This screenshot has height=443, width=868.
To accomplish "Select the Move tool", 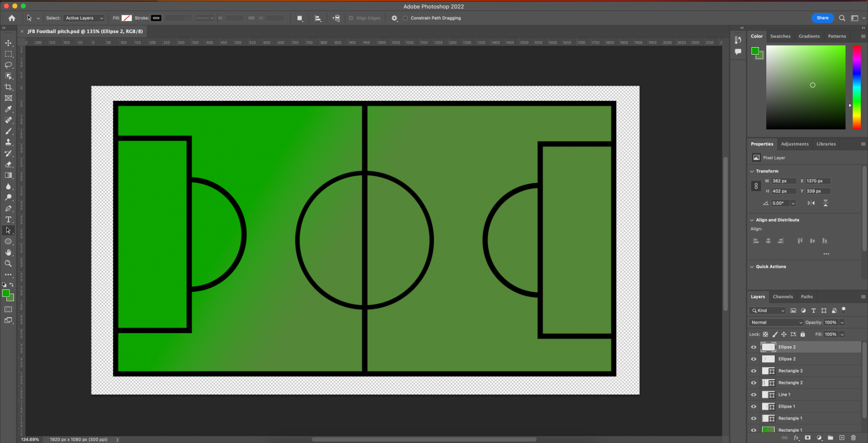I will [x=8, y=43].
